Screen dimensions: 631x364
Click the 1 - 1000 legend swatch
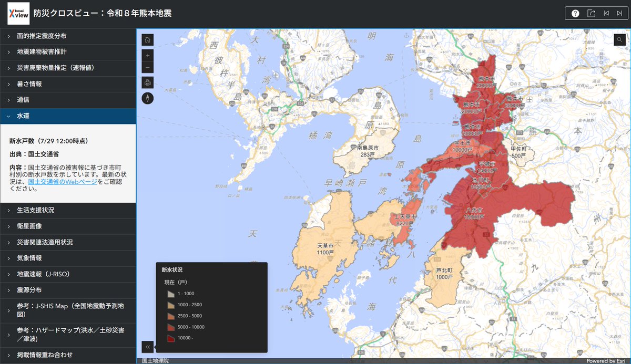170,294
